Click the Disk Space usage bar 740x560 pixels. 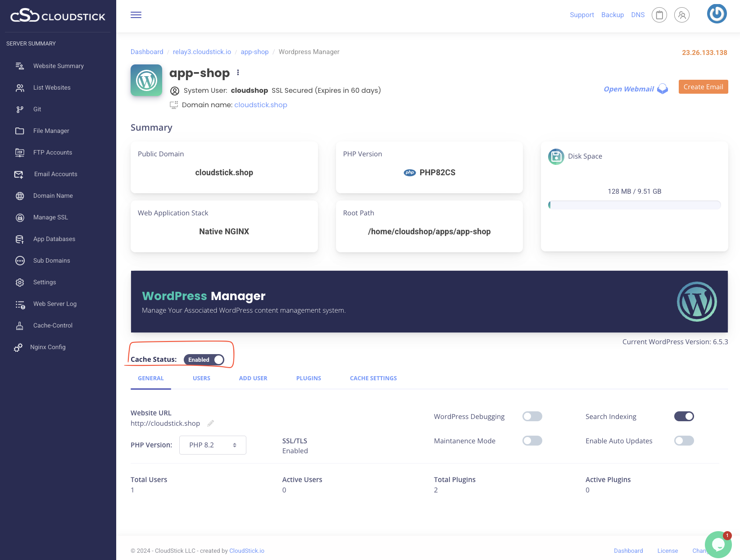634,205
